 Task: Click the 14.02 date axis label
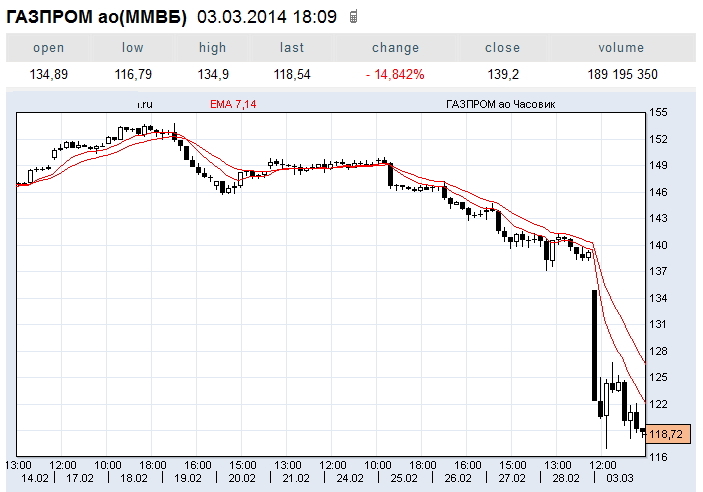pos(35,478)
